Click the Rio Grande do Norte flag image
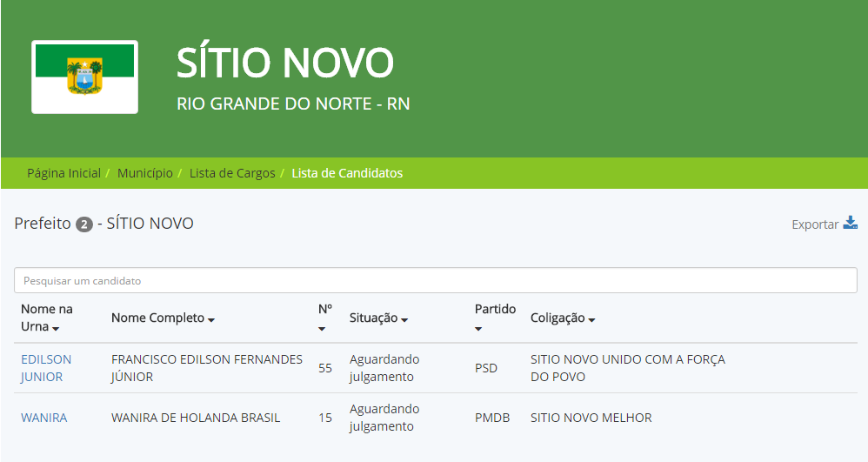 pos(84,77)
